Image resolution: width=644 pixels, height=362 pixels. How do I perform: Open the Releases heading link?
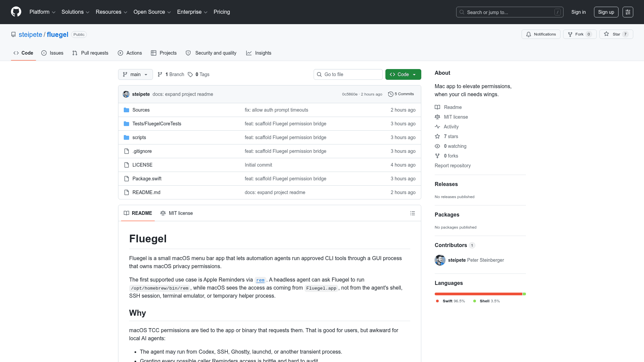pos(446,184)
